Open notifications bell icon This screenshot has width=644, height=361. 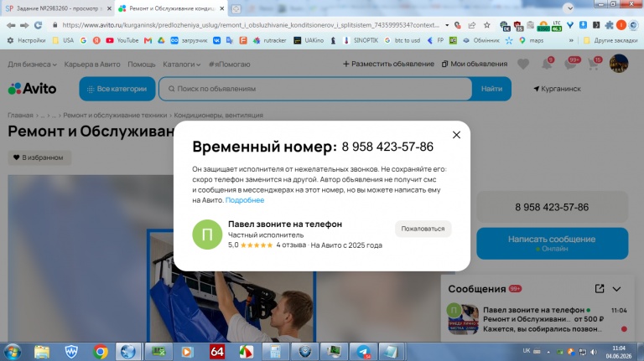click(547, 64)
